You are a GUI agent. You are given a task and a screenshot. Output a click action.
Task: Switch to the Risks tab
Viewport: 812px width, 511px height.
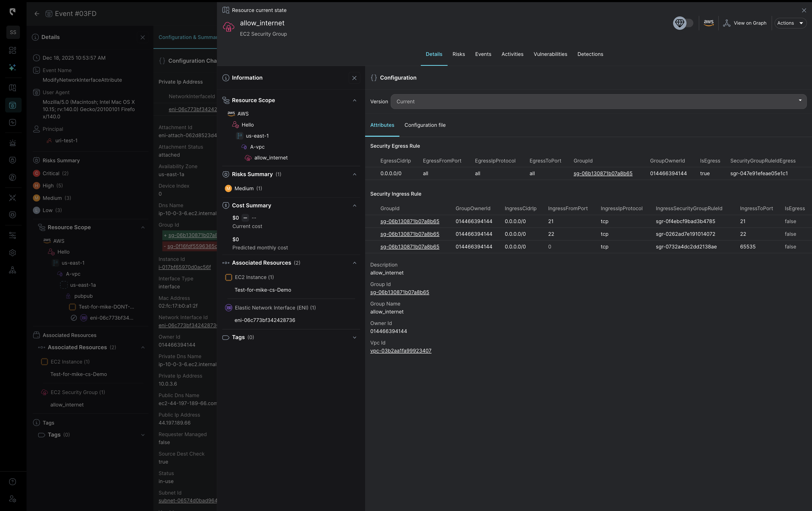[458, 54]
